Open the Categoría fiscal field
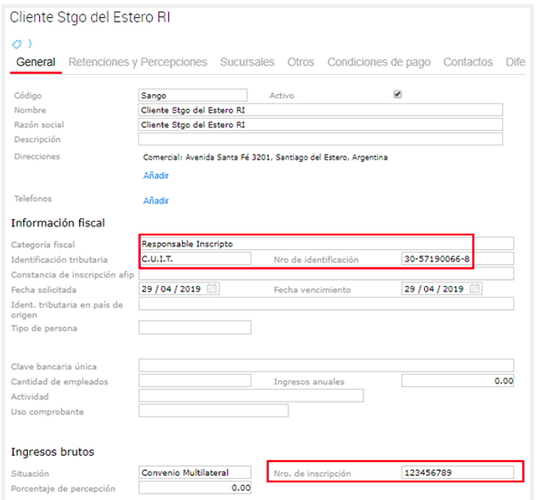537x500 pixels. coord(326,243)
